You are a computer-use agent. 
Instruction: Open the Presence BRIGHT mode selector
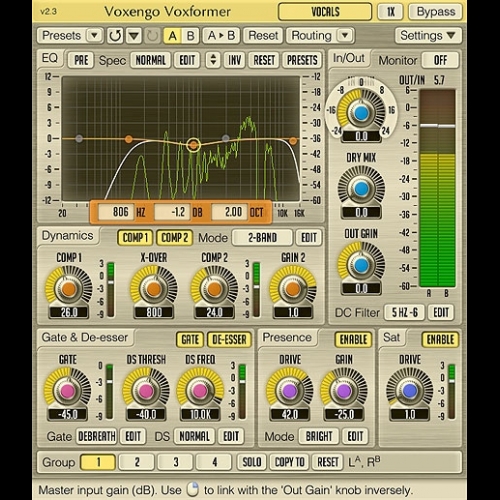click(319, 436)
